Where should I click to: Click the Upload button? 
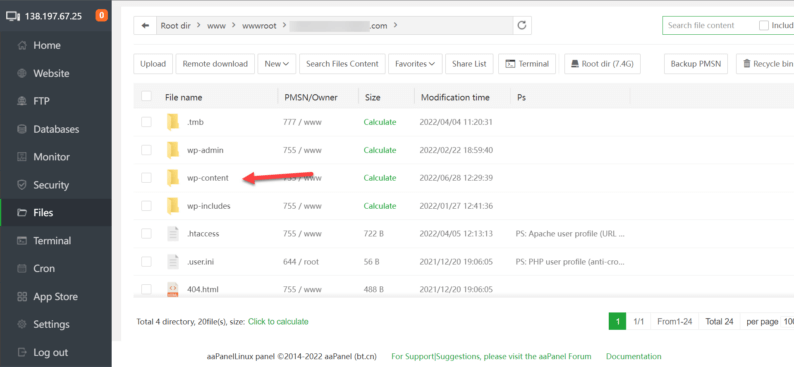[153, 64]
